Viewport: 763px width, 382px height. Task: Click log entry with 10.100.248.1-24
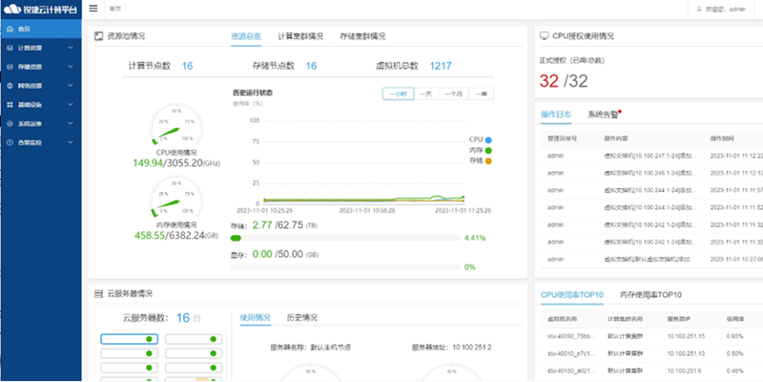pos(652,173)
